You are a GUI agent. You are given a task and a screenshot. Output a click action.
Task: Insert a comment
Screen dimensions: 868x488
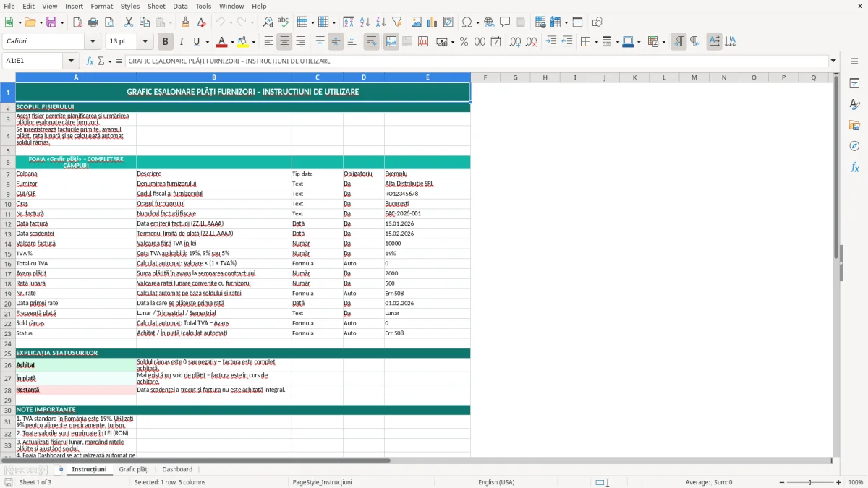tap(505, 22)
